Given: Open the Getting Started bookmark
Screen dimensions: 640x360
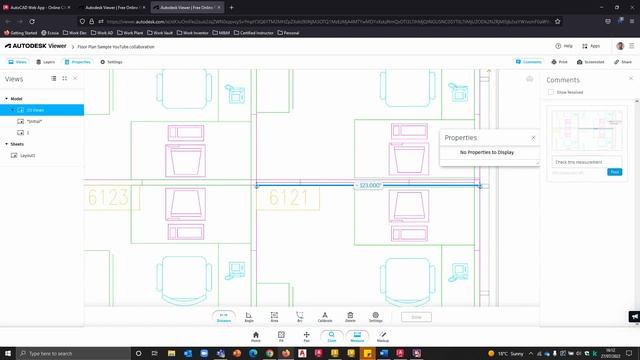Looking at the screenshot, I should click(x=20, y=33).
